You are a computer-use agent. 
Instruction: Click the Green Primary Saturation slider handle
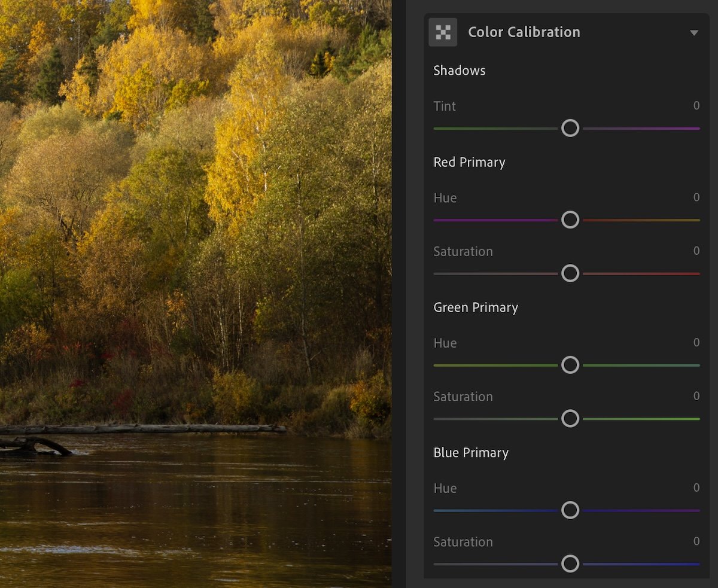pos(570,419)
